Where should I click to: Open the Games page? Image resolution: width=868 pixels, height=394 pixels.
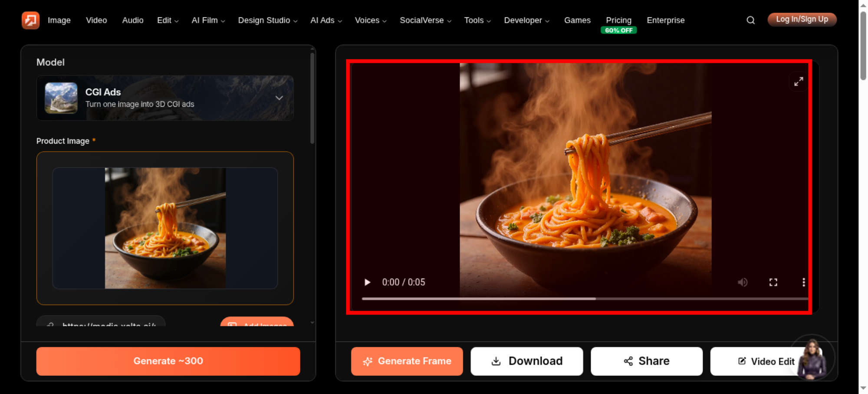coord(577,20)
